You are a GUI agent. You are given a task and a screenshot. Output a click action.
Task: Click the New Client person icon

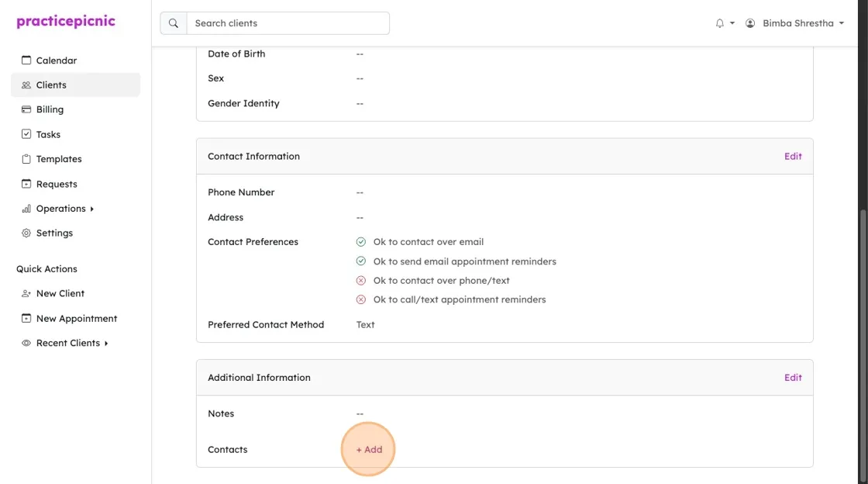pos(26,293)
